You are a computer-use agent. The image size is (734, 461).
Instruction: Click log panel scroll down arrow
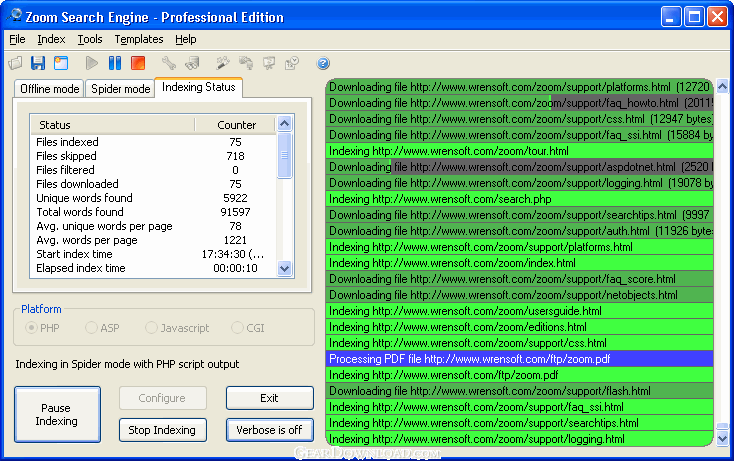coord(722,439)
